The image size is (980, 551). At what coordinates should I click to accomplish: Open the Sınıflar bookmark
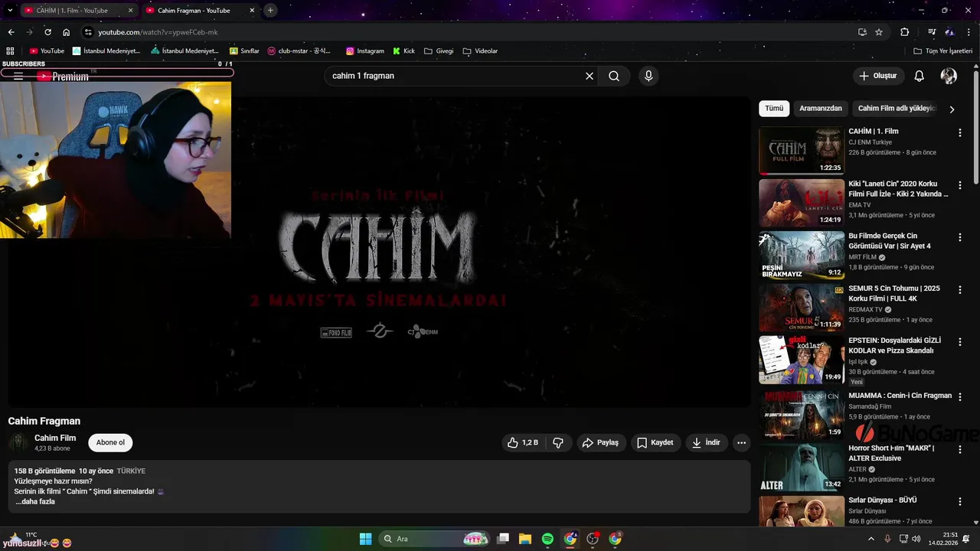tap(244, 51)
